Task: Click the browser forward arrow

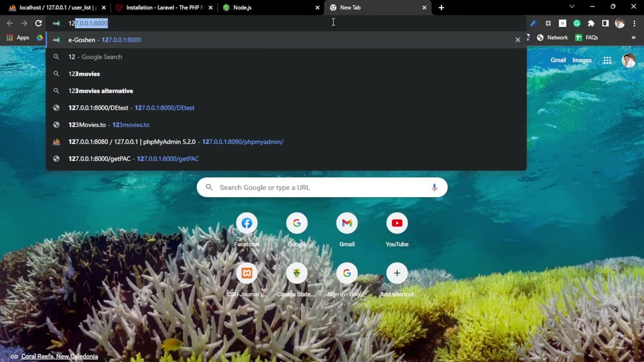Action: (x=24, y=23)
